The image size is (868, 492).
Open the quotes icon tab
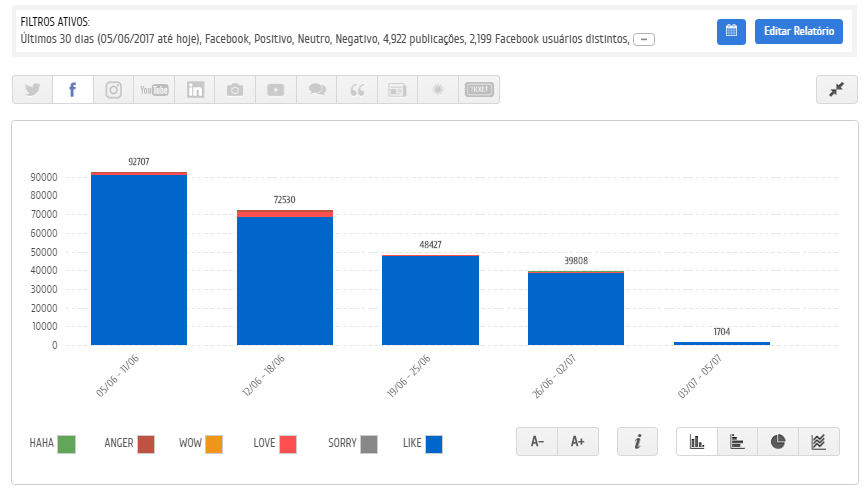pos(357,90)
